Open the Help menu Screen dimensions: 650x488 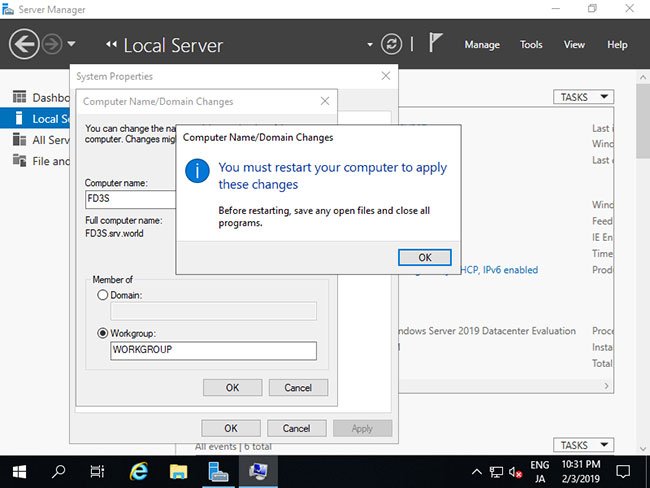(617, 44)
